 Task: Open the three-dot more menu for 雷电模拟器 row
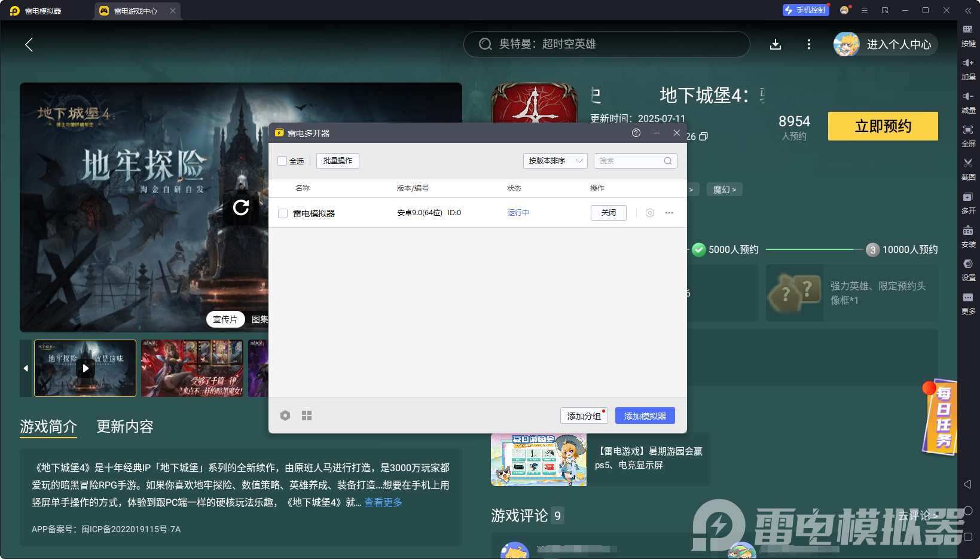669,213
